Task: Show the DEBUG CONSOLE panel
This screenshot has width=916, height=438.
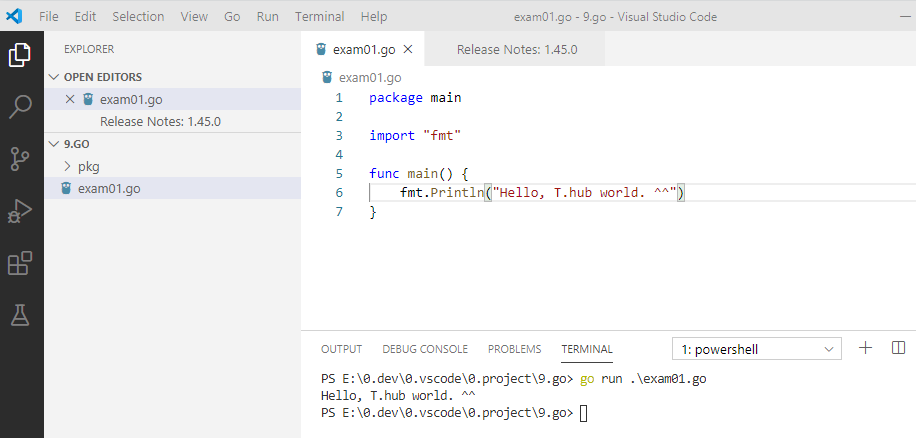Action: click(425, 349)
